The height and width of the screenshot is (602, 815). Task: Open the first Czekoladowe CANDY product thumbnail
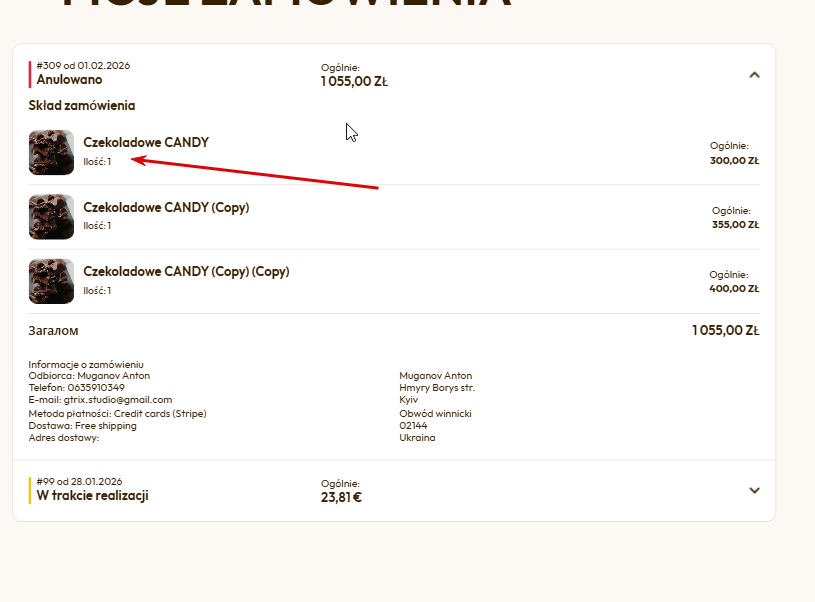point(51,152)
